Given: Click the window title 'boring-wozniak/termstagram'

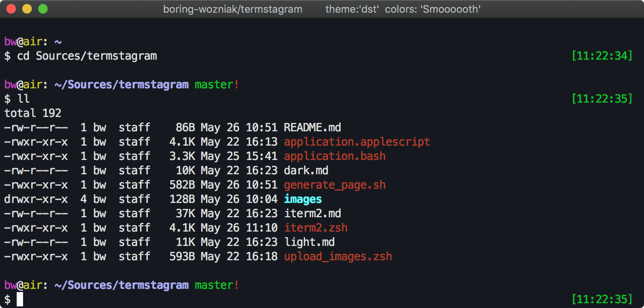Looking at the screenshot, I should pyautogui.click(x=233, y=9).
